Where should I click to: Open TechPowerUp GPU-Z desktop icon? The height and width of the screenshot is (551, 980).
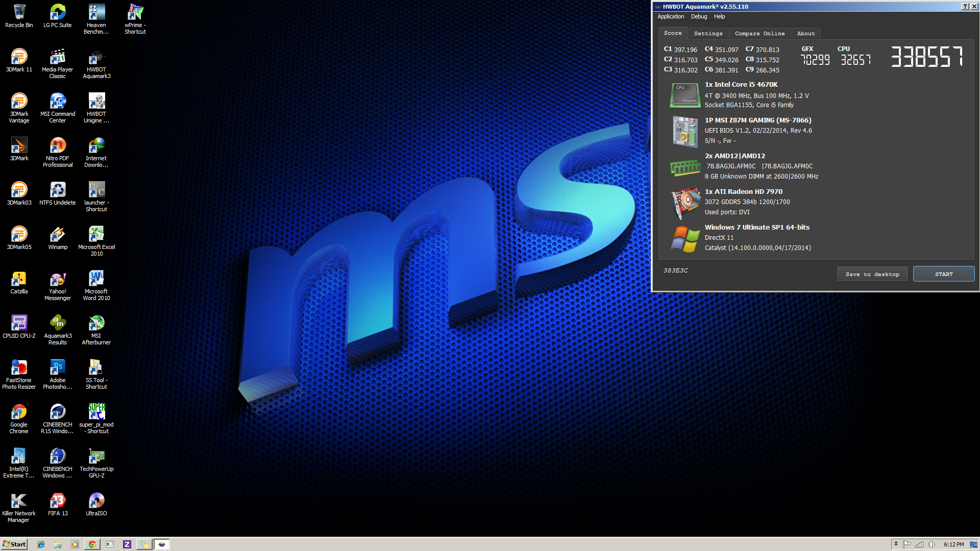[x=96, y=463]
